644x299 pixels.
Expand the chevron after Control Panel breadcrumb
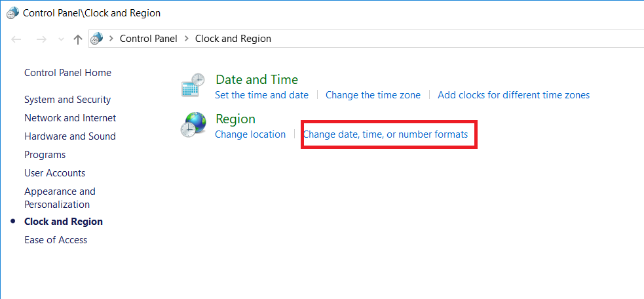coord(186,39)
